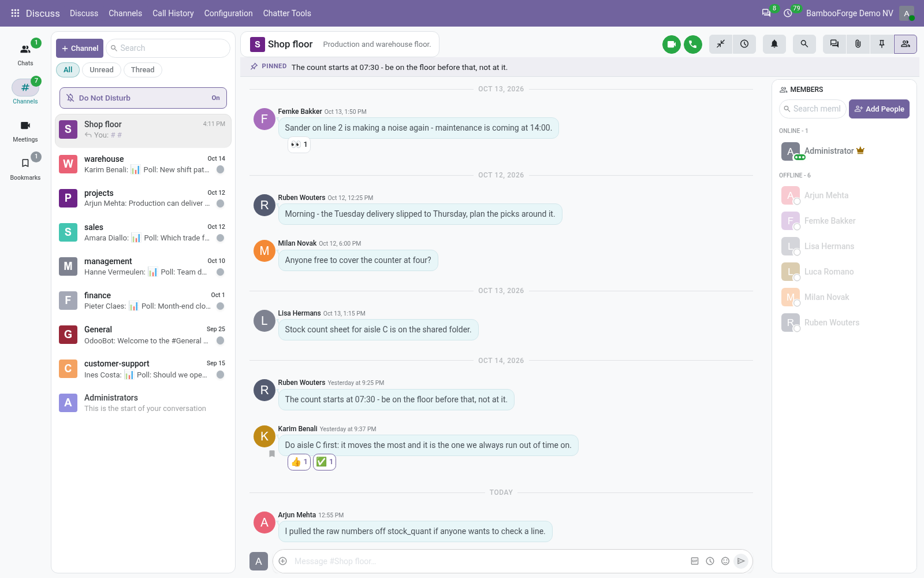Image resolution: width=924 pixels, height=578 pixels.
Task: Toggle the check mark reaction on Karim's message
Action: pyautogui.click(x=325, y=462)
